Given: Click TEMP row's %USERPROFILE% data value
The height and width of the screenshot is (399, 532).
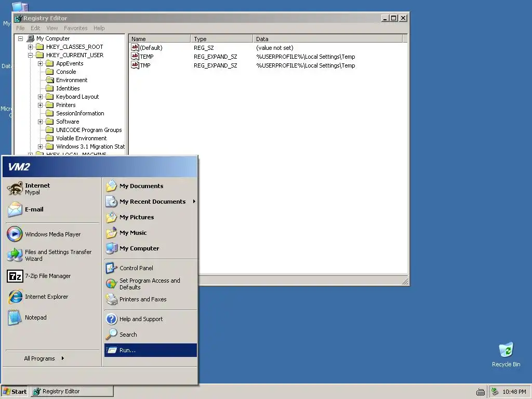Looking at the screenshot, I should [x=305, y=57].
